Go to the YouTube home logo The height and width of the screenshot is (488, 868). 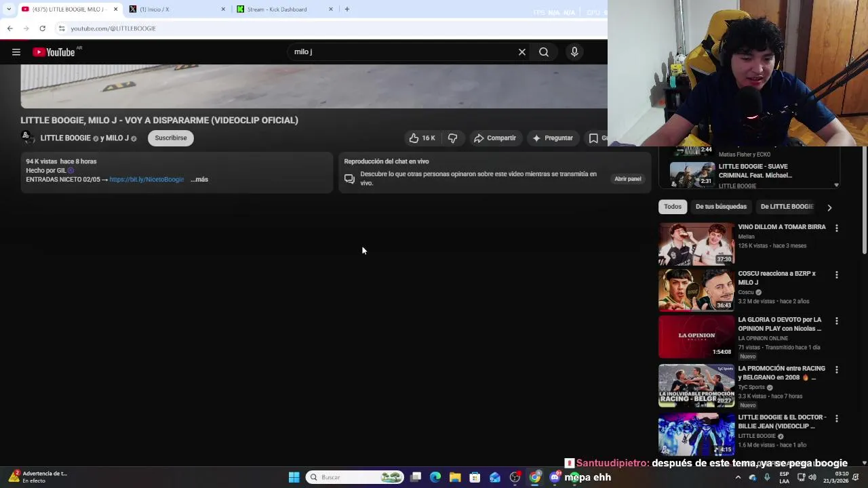coord(54,52)
